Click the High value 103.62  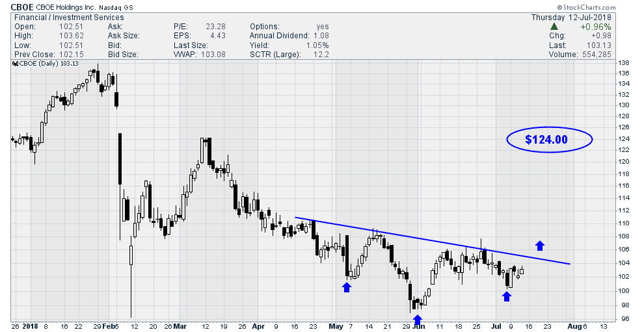point(71,36)
